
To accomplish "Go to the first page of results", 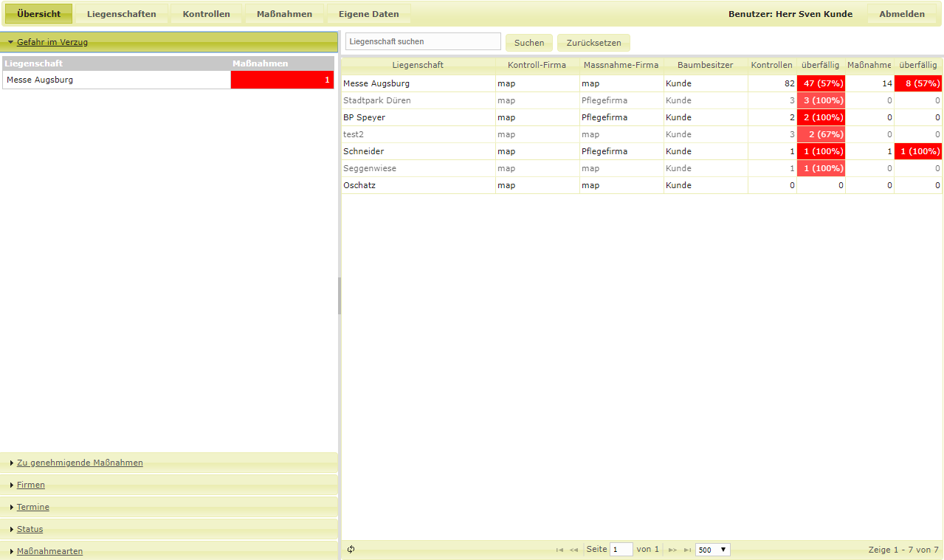I will [x=559, y=550].
